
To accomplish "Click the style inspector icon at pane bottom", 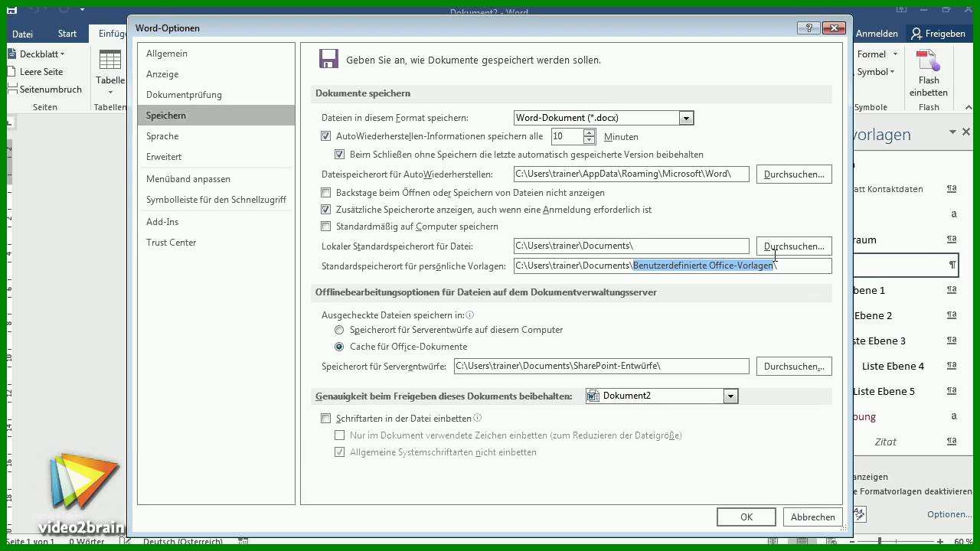I will (x=859, y=514).
